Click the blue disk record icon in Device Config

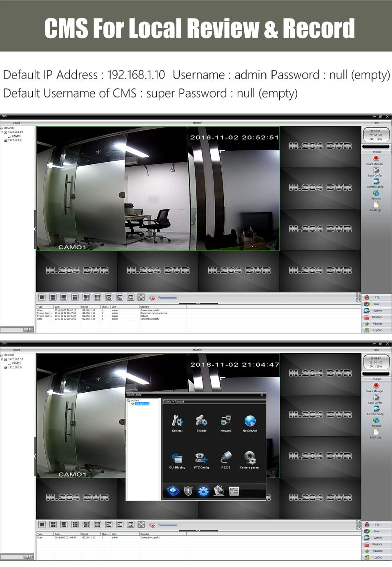tap(173, 490)
